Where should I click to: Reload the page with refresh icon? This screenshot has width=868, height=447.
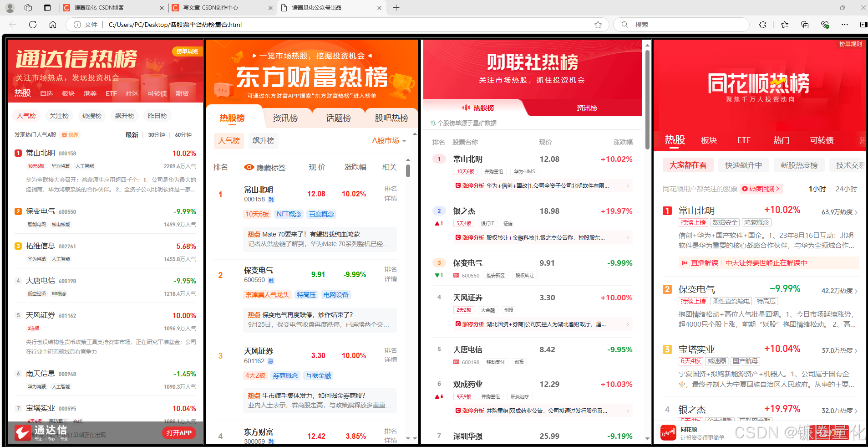click(33, 25)
